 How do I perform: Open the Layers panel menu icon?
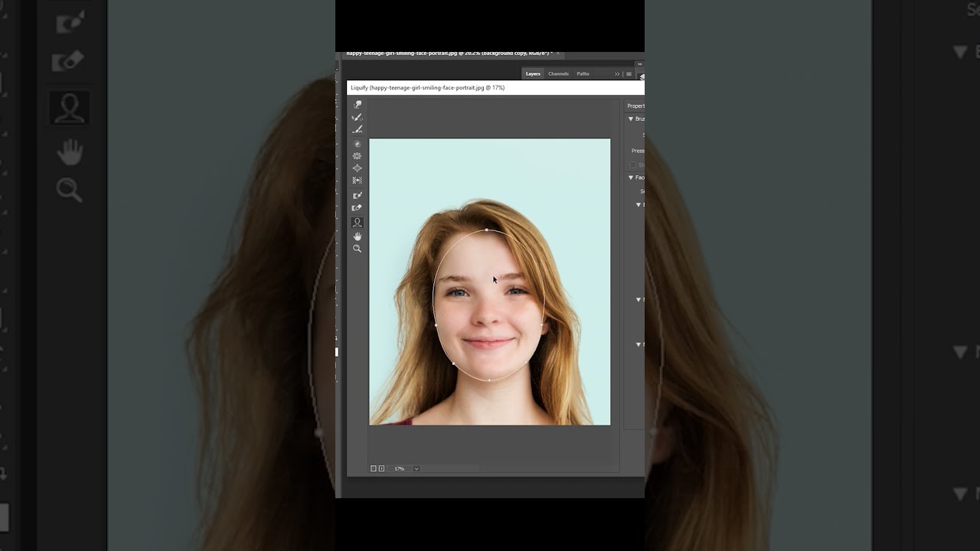629,74
